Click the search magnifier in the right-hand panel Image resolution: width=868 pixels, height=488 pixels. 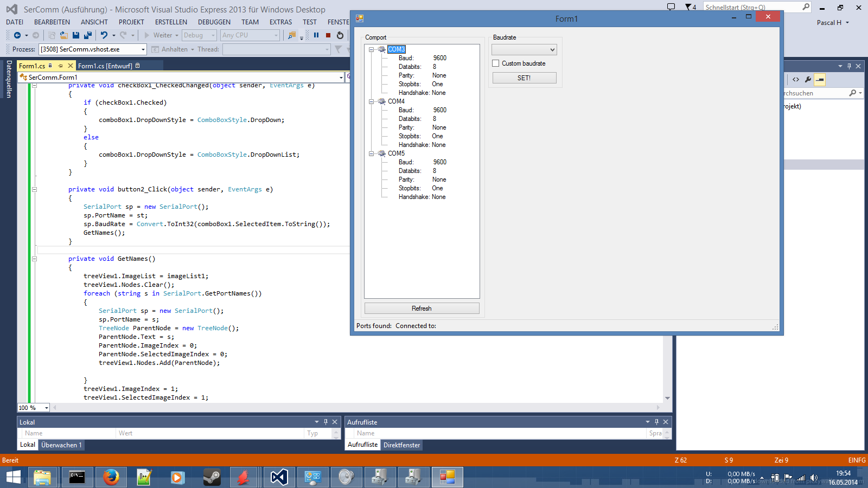pyautogui.click(x=853, y=93)
